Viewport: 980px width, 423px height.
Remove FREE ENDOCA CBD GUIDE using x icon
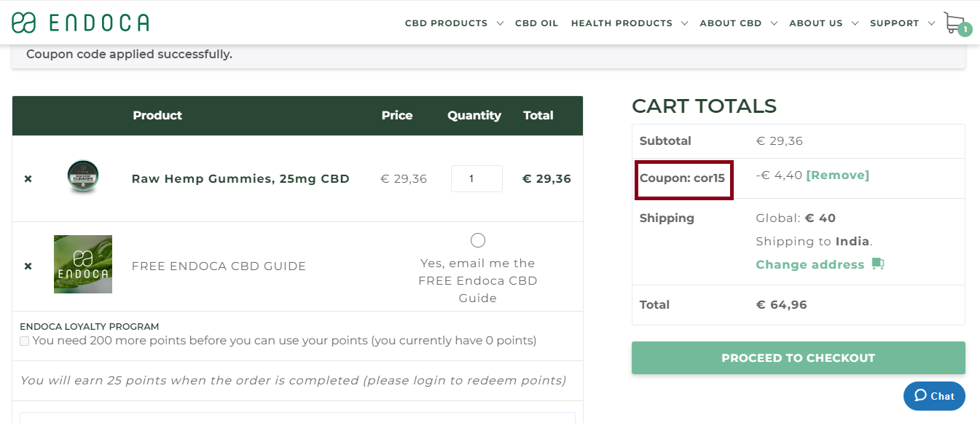[x=28, y=266]
